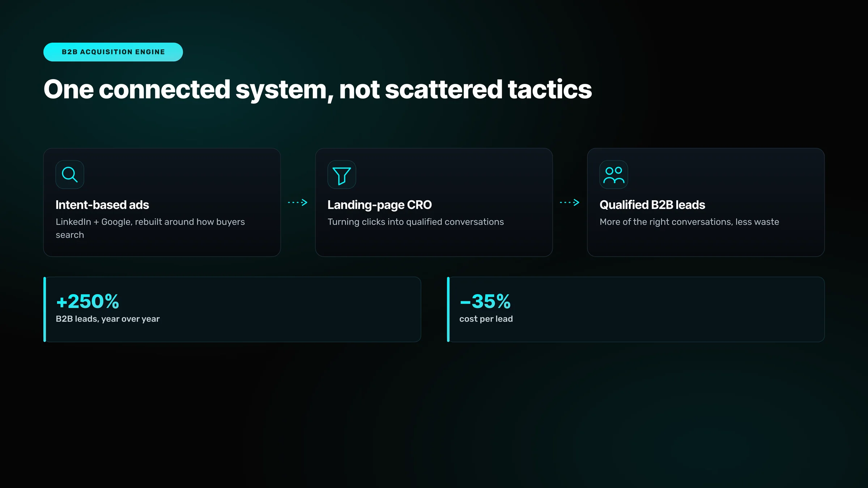Click the Intent-based ads card title
This screenshot has width=868, height=488.
point(102,205)
